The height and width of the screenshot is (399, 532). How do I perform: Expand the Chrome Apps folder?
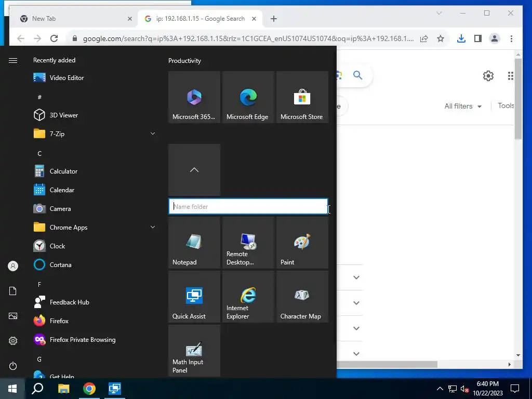pyautogui.click(x=95, y=228)
